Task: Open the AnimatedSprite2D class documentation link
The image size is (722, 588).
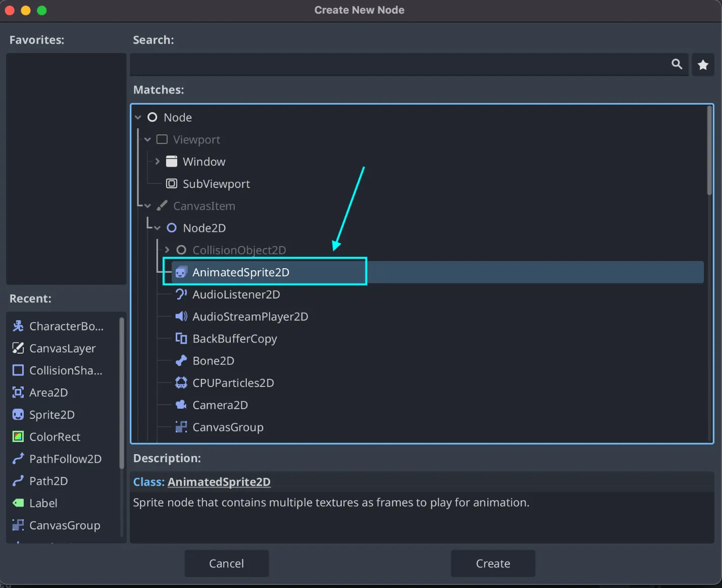Action: coord(219,482)
